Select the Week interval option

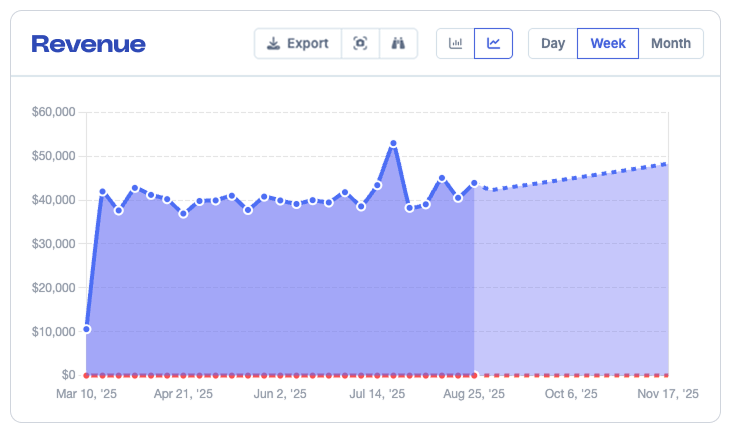pos(608,44)
